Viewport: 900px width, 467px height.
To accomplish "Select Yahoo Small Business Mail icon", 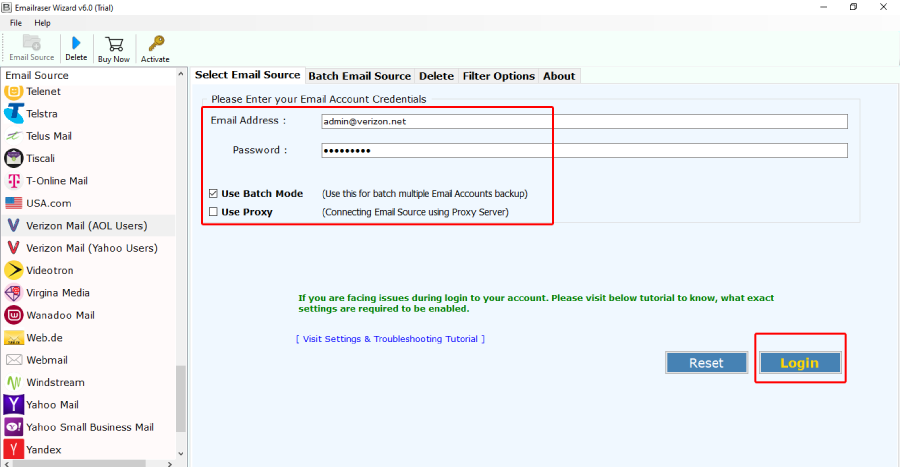I will coord(14,427).
